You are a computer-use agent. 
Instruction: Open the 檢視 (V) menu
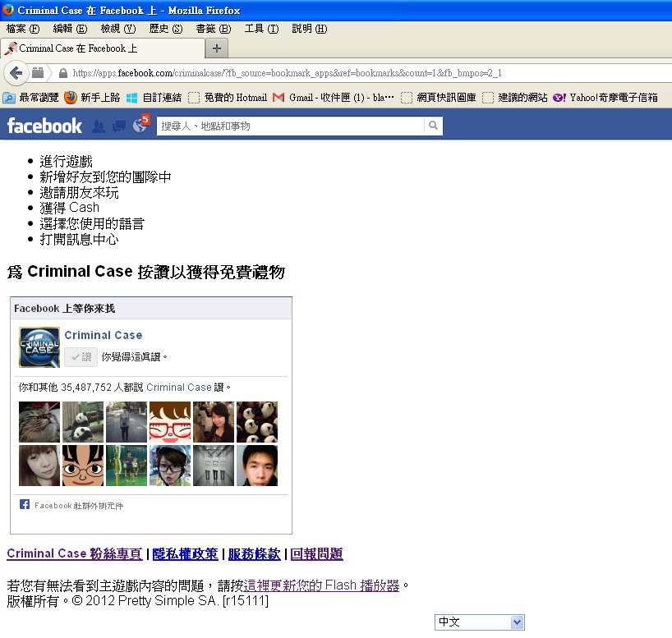(117, 29)
